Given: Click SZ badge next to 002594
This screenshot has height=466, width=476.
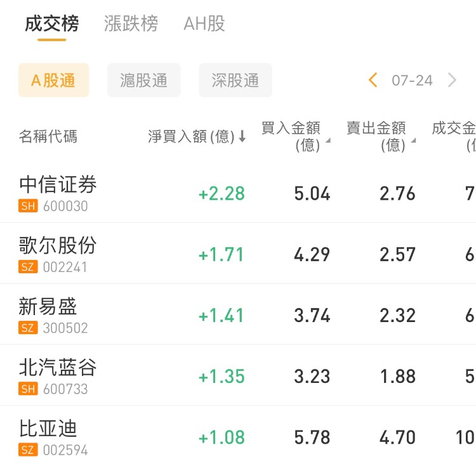Looking at the screenshot, I should (29, 450).
